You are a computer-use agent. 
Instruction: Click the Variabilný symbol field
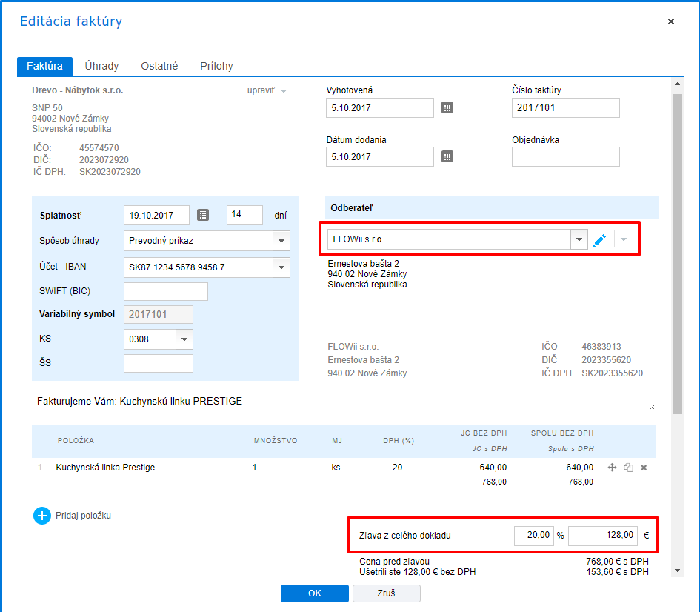(159, 315)
